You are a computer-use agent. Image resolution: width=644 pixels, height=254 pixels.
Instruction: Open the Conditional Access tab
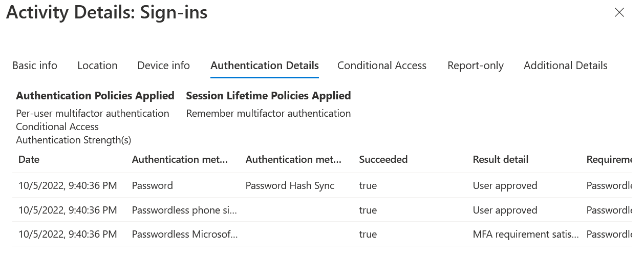click(381, 66)
